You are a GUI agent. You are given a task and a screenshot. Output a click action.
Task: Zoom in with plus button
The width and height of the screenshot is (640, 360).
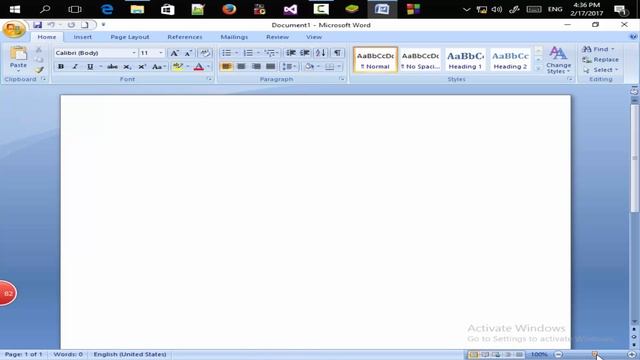[x=632, y=354]
